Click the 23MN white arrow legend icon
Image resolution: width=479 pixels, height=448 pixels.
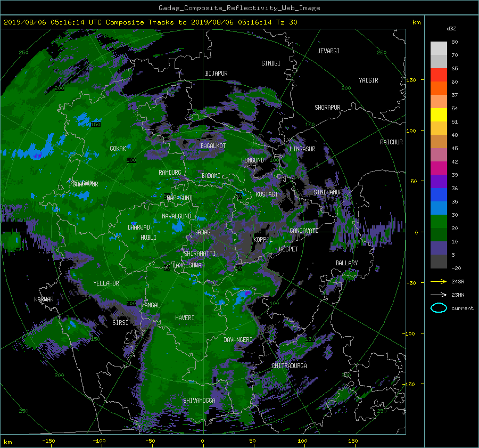coord(439,295)
